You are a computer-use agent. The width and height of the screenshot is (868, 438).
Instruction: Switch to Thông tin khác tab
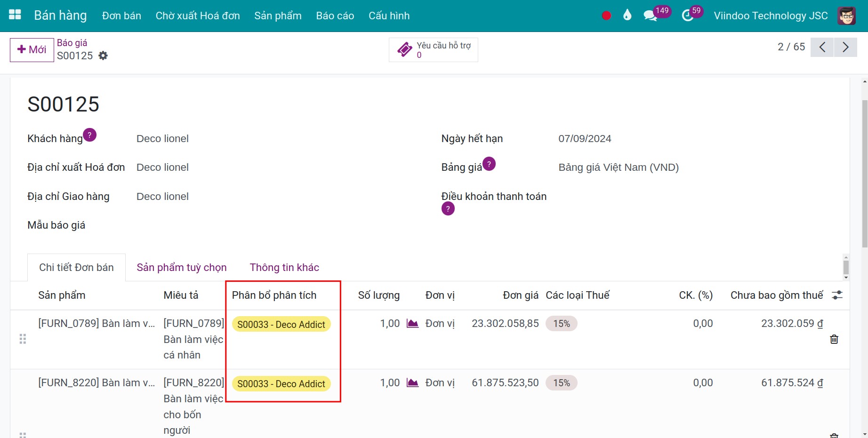tap(284, 267)
